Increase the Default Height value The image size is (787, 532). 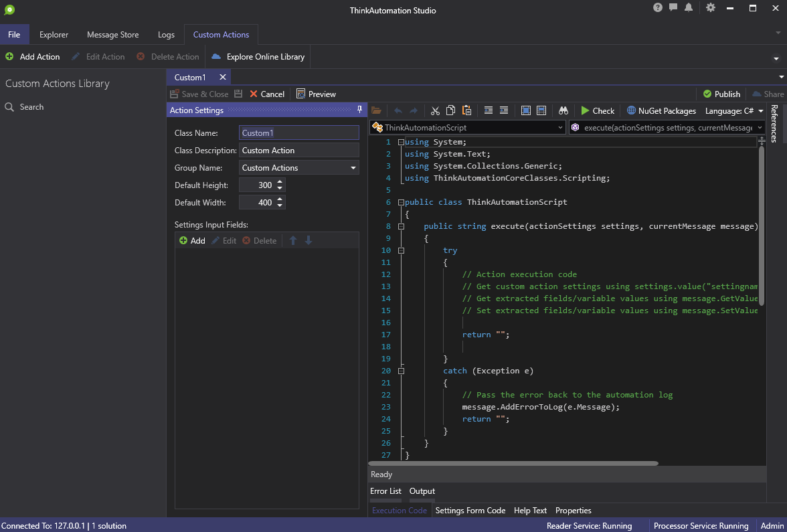280,182
